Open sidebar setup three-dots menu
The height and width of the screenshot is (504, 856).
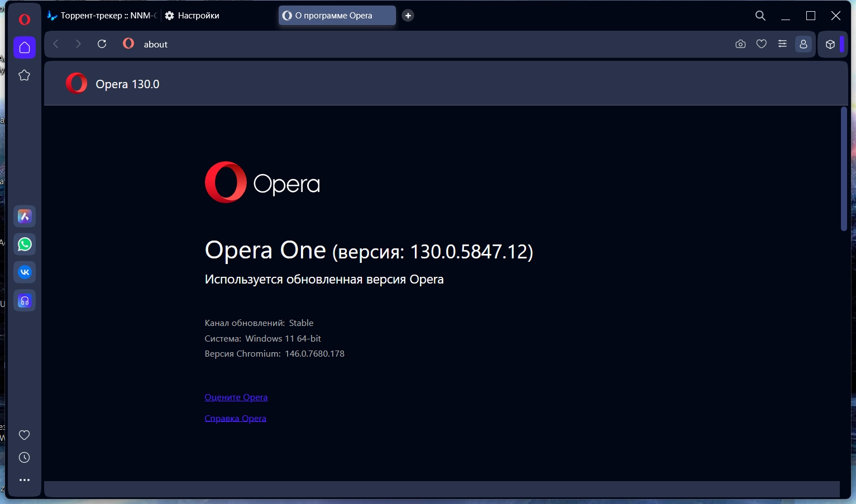[25, 480]
